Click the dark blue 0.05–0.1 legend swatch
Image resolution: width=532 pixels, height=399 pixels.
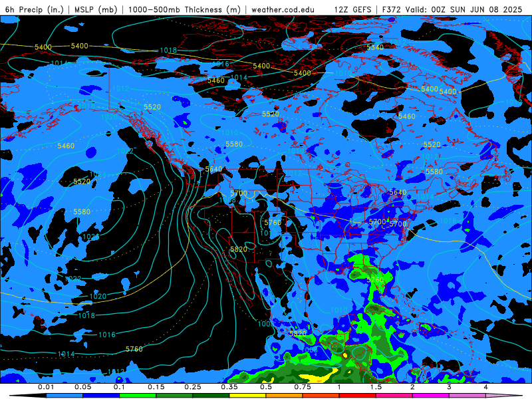click(x=101, y=396)
